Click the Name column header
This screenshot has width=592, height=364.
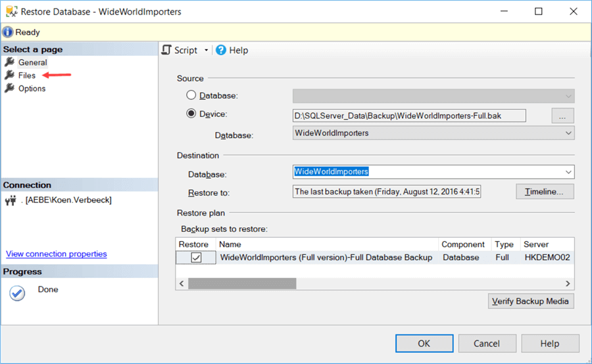(327, 244)
